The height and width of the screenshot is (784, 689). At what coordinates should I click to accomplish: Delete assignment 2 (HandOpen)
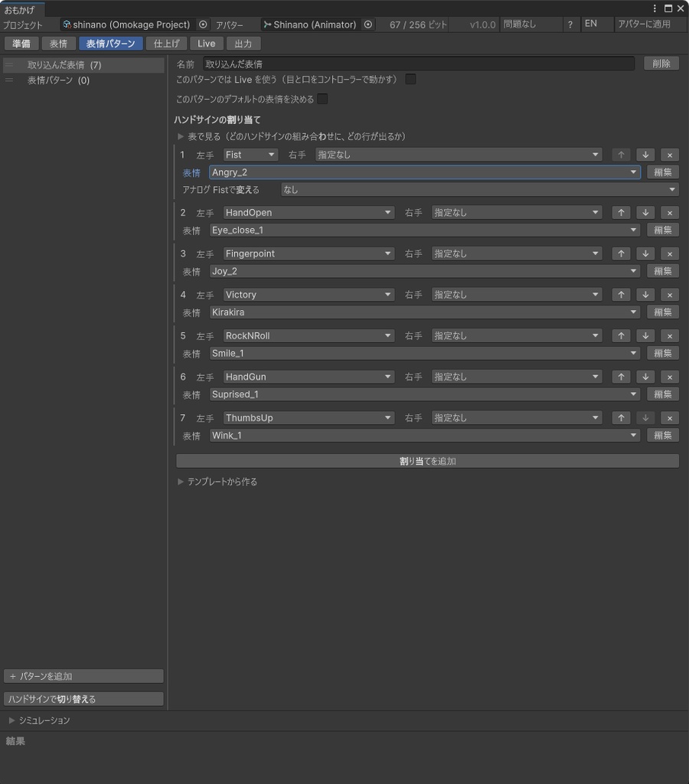tap(670, 213)
